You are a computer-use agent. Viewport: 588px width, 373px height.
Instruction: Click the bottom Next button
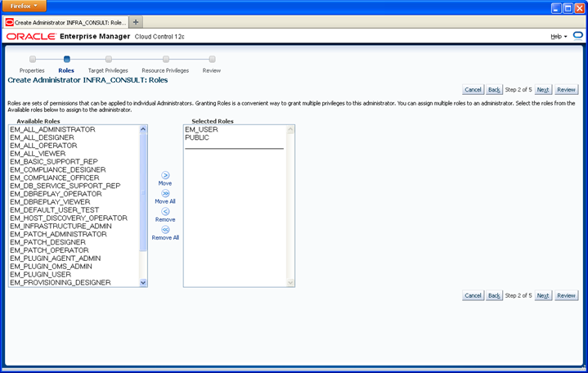tap(543, 295)
